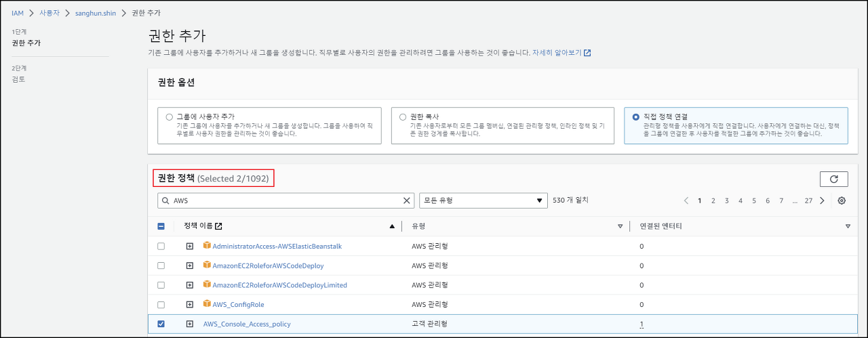868x338 pixels.
Task: Toggle the select-all policies header checkbox
Action: coord(161,226)
